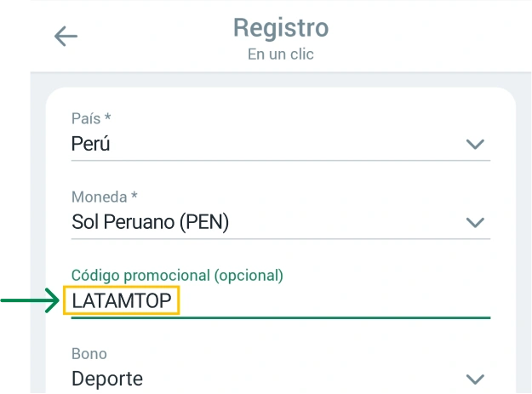Click the Sol Peruano (PEN) currency value
The height and width of the screenshot is (394, 532).
150,222
